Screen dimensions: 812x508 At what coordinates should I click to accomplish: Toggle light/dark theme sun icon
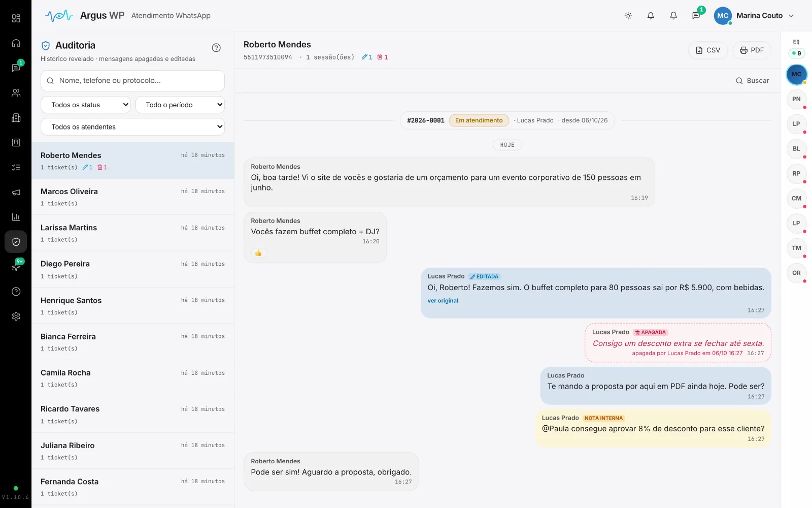coord(628,16)
